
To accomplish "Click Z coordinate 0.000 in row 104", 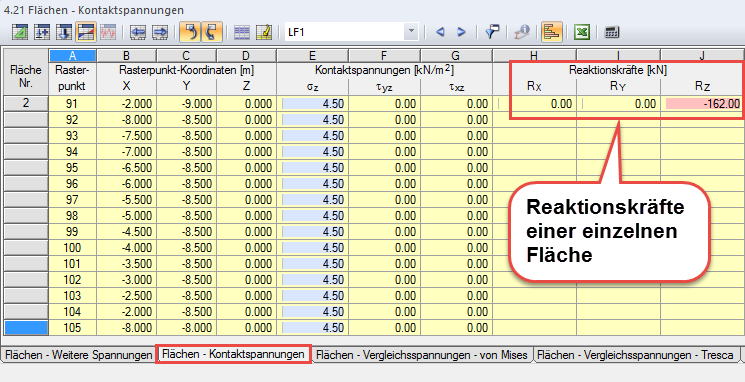I will 246,312.
